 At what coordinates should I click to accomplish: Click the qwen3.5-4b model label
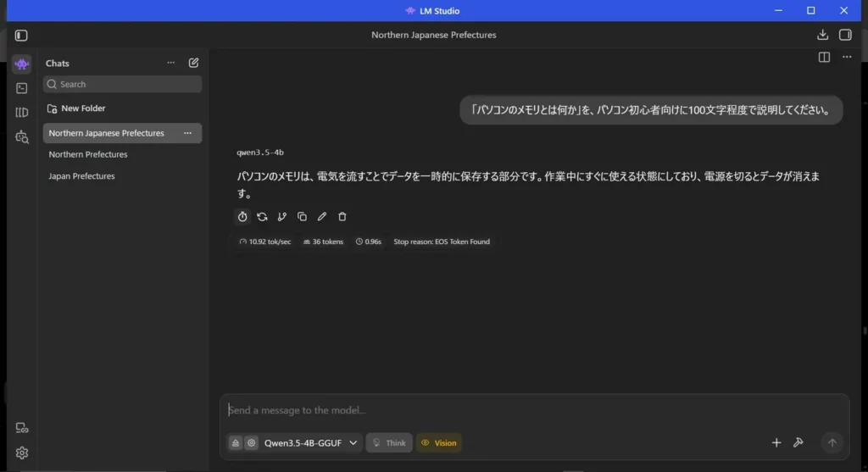(260, 153)
